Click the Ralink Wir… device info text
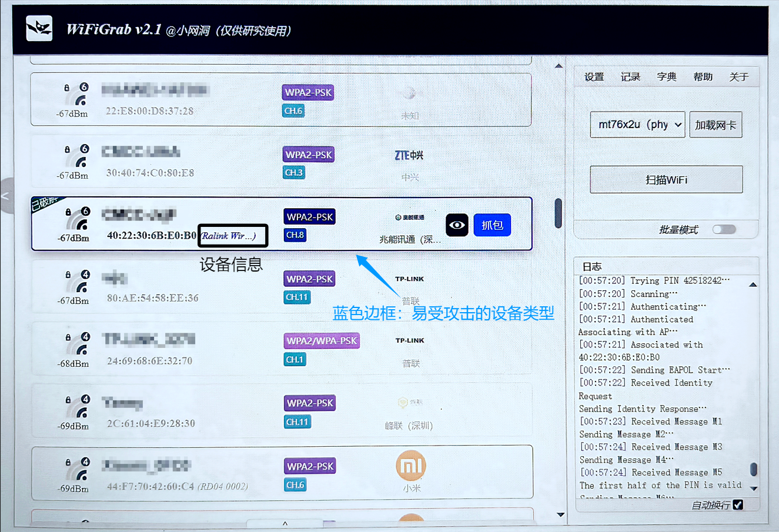 [228, 236]
